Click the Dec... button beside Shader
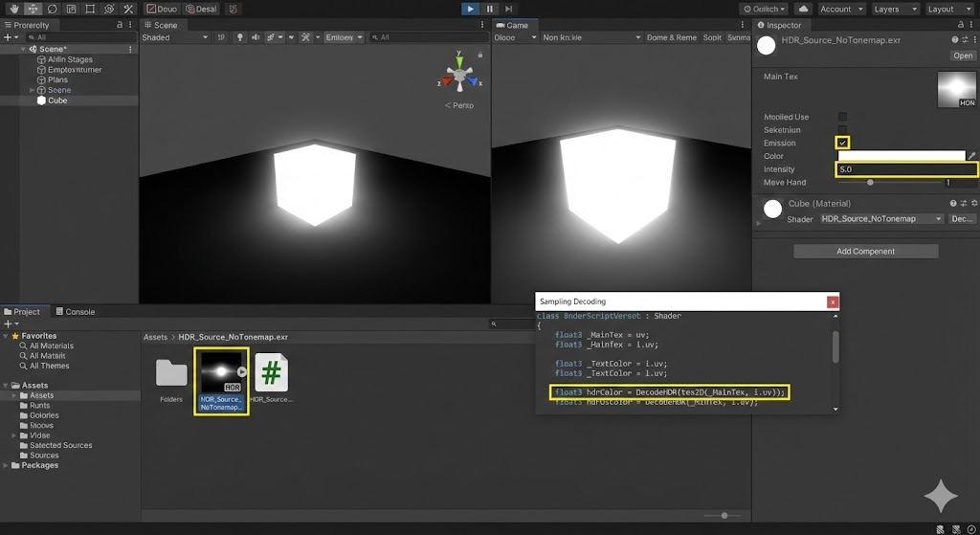980x535 pixels. pyautogui.click(x=961, y=219)
